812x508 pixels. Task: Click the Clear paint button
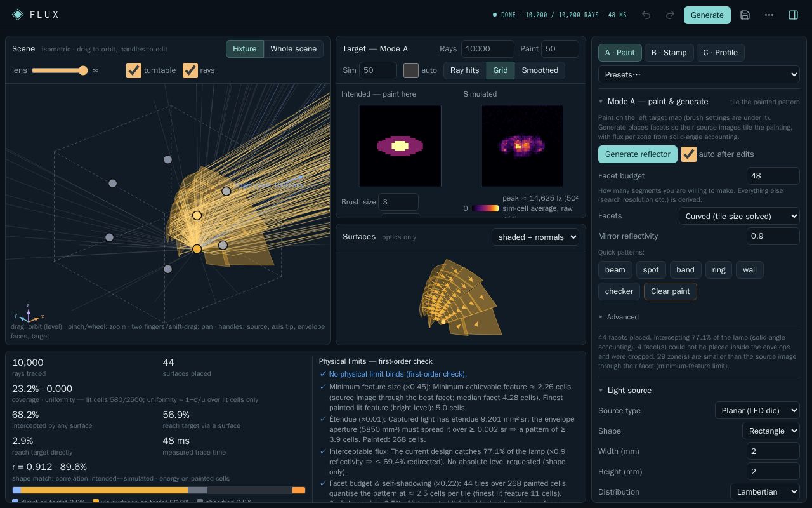click(x=671, y=291)
